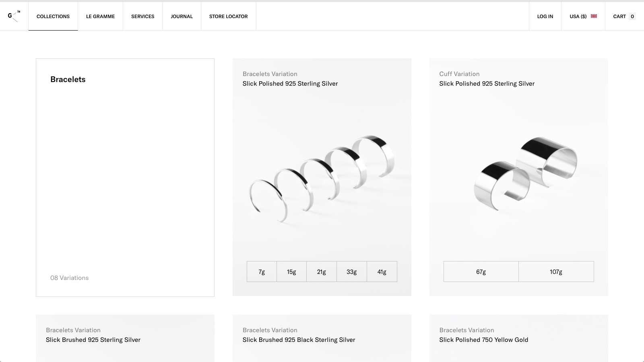Click the flag icon beside USA ($)
Image resolution: width=644 pixels, height=362 pixels.
coord(594,16)
